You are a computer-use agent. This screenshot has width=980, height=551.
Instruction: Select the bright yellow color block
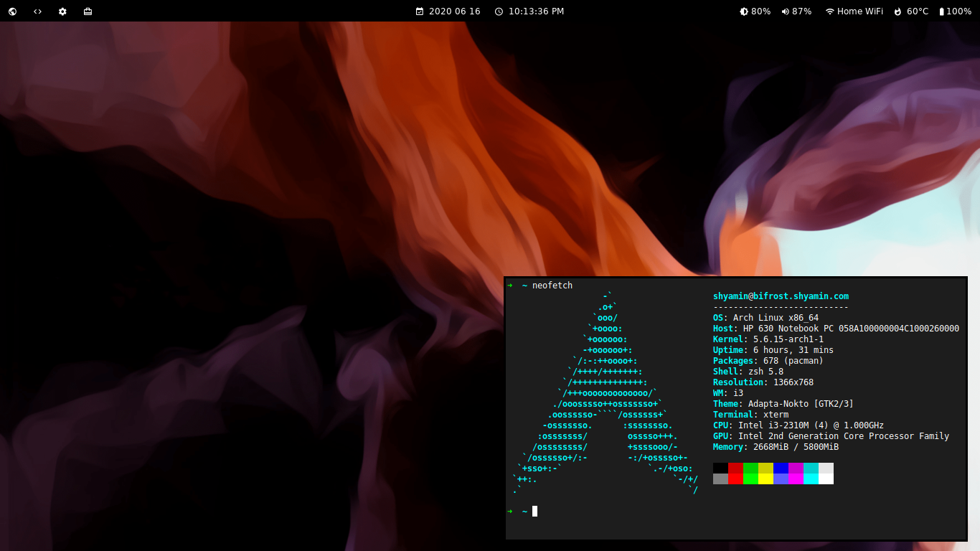click(x=765, y=479)
